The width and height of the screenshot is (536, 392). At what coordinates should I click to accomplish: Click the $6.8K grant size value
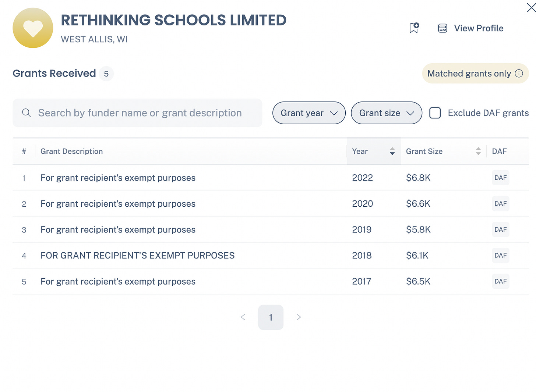418,178
